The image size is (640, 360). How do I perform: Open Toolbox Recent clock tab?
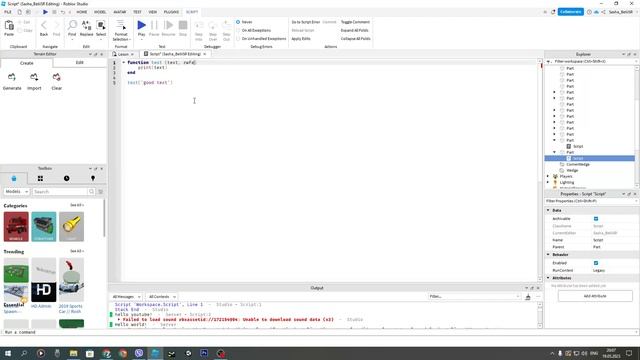point(66,178)
